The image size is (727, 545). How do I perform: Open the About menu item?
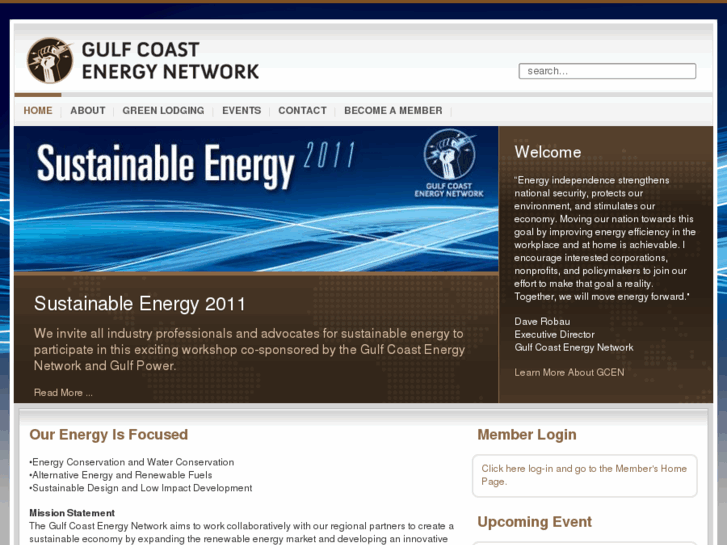pos(88,110)
